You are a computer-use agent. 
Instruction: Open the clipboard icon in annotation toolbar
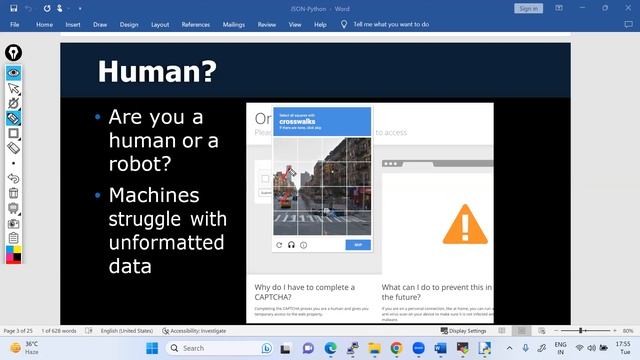click(x=13, y=238)
